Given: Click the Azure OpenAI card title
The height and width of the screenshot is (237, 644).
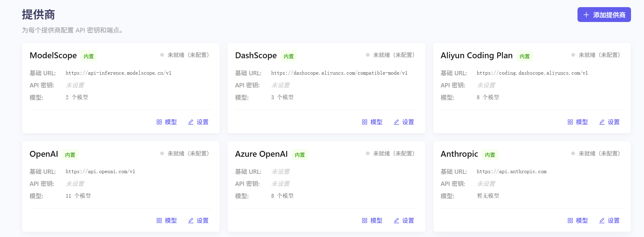Looking at the screenshot, I should [261, 154].
